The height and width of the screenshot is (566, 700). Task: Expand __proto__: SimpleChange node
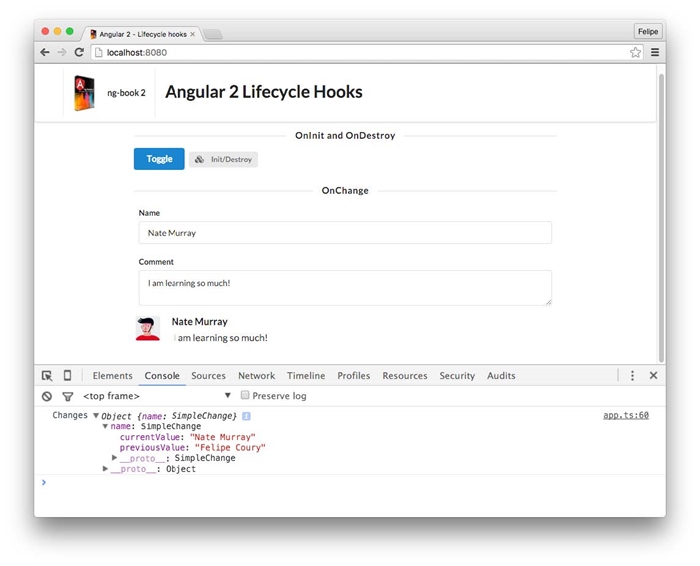(115, 458)
